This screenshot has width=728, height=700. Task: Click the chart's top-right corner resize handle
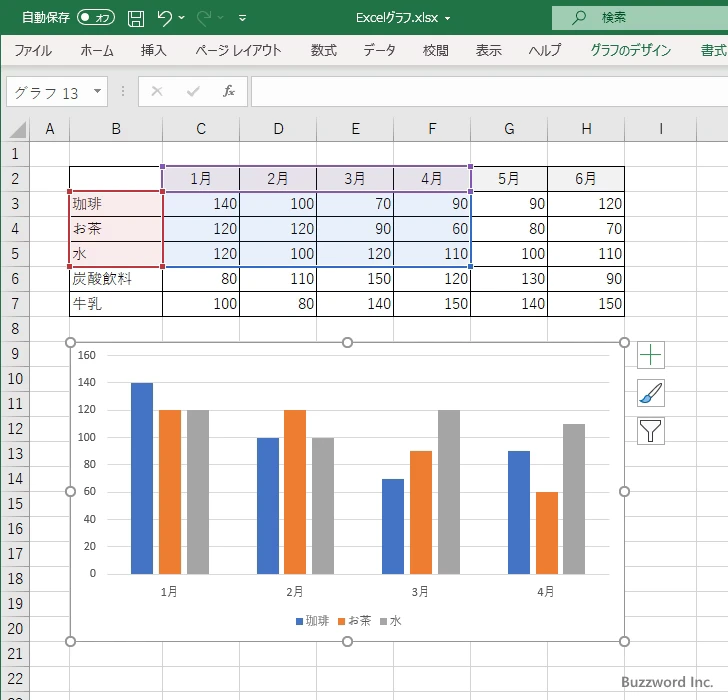click(x=624, y=343)
